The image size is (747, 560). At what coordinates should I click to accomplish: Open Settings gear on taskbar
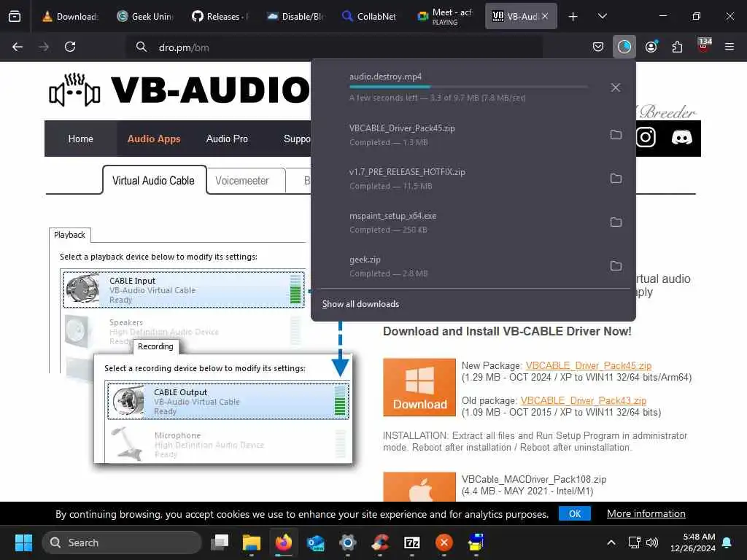point(348,542)
